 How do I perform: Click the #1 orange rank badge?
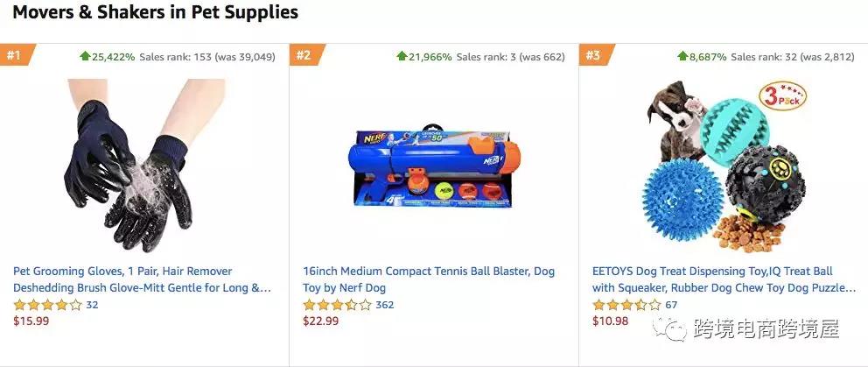click(x=15, y=56)
